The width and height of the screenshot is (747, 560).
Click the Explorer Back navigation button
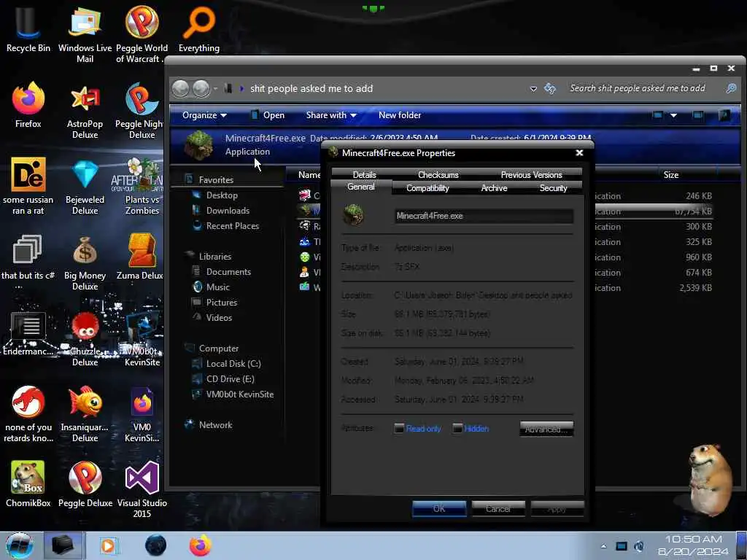pos(181,88)
